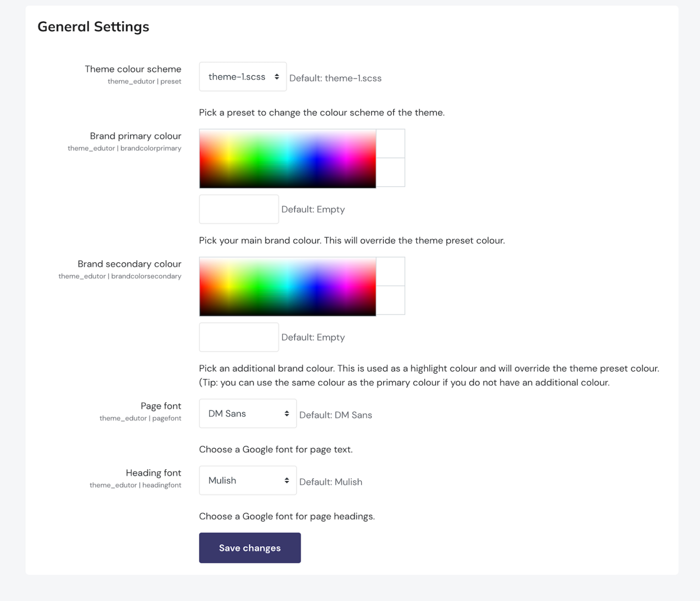Click the upper slider strip beside primary gradient

pos(390,143)
